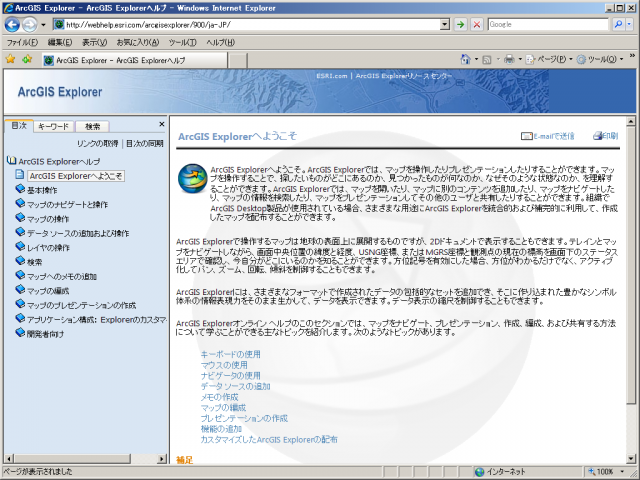Click the book icon beside 検索 topic

(20, 260)
